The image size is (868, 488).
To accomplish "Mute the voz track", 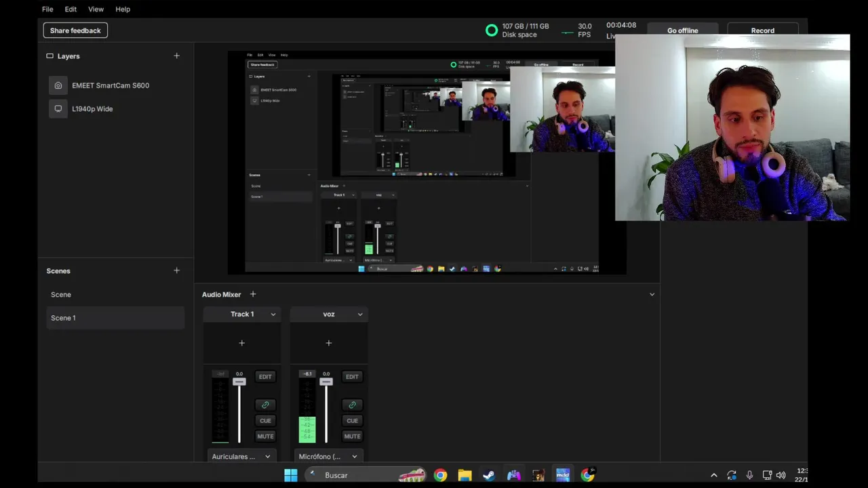I will tap(352, 436).
